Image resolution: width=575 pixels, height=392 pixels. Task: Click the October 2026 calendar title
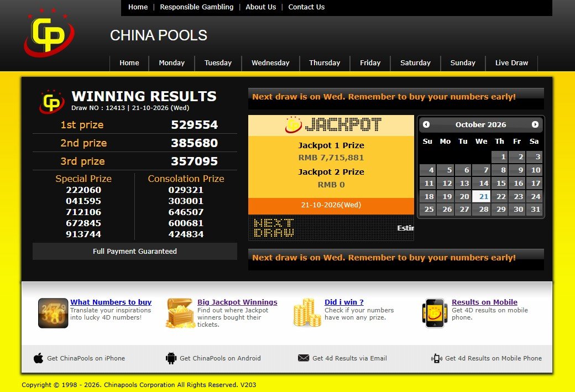480,125
